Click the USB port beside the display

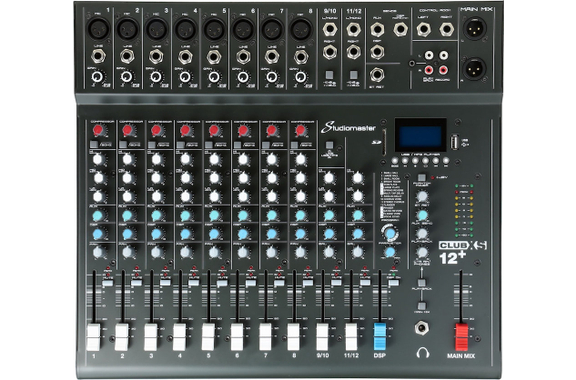456,142
